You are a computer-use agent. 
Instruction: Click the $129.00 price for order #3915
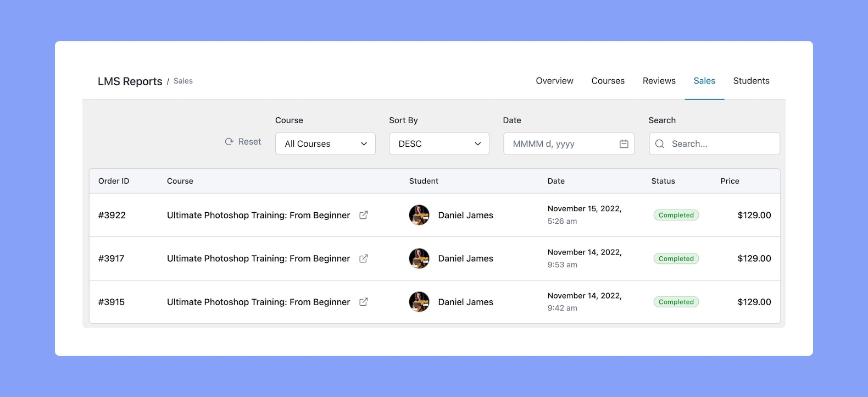point(754,302)
